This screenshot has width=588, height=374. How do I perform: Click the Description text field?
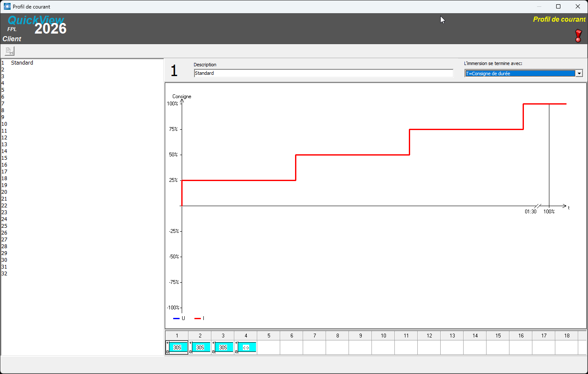click(324, 73)
